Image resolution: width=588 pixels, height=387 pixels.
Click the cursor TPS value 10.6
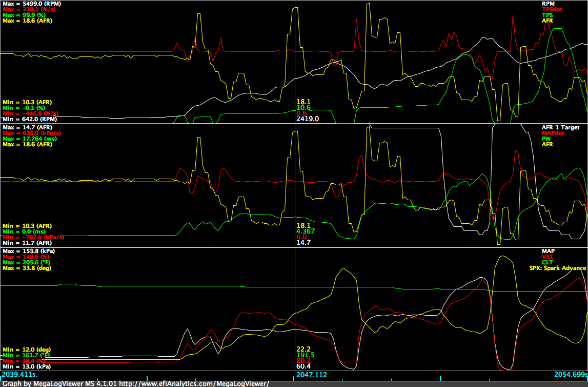303,108
